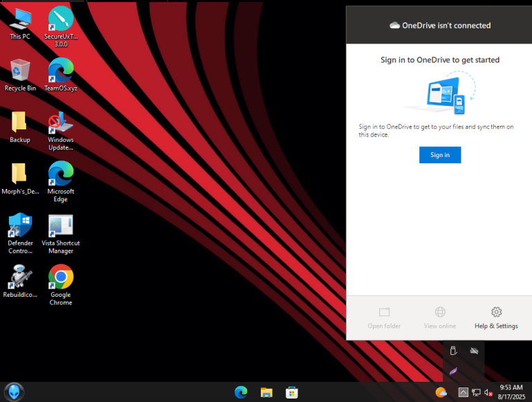The height and width of the screenshot is (402, 532).
Task: Click 'Sign in to OneDrive to get started' heading
Action: (x=440, y=60)
